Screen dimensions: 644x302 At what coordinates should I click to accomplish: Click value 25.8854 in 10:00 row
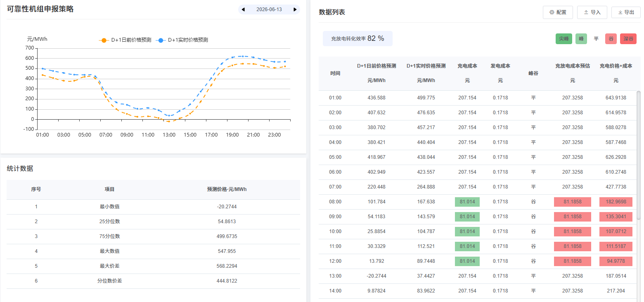(376, 231)
